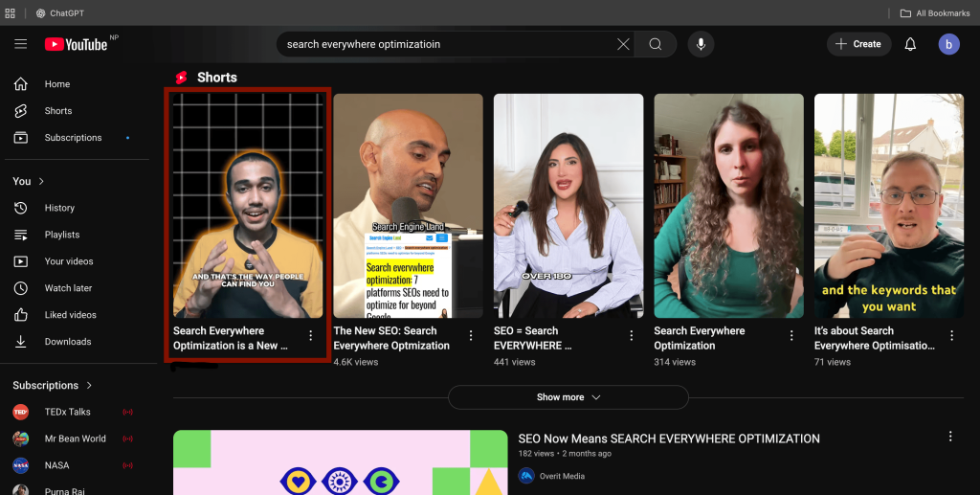Open 'The New SEO: Search Everywhere Optmization' title
Screen dimensions: 980x495
point(391,338)
